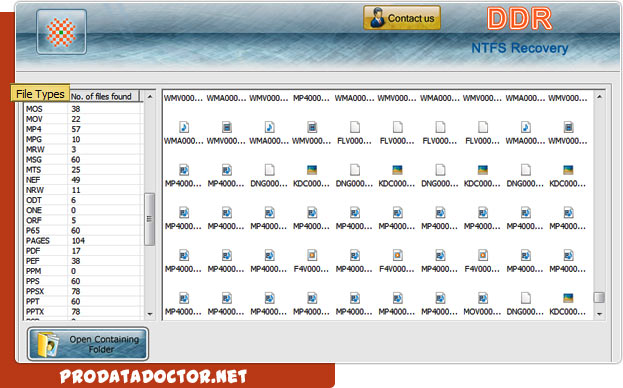Select the MP4 file type row

[83, 129]
